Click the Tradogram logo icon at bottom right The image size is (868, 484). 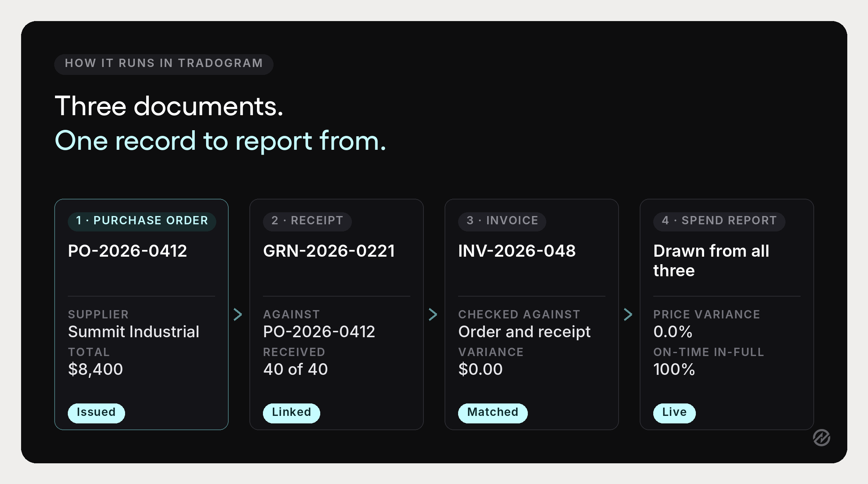(x=821, y=438)
